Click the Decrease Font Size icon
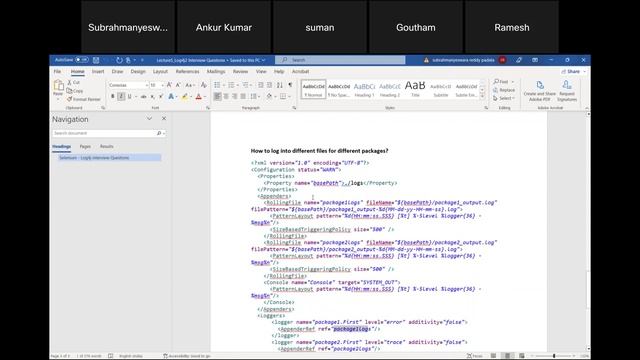This screenshot has width=640, height=360. click(178, 85)
